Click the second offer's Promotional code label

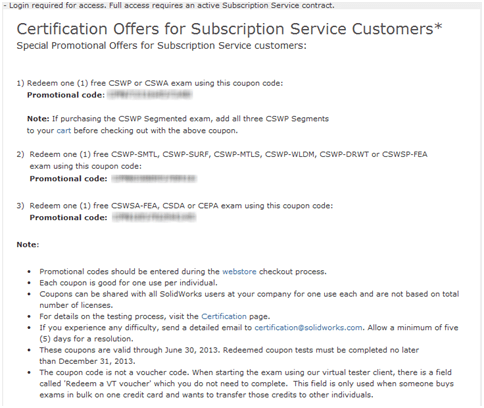68,179
